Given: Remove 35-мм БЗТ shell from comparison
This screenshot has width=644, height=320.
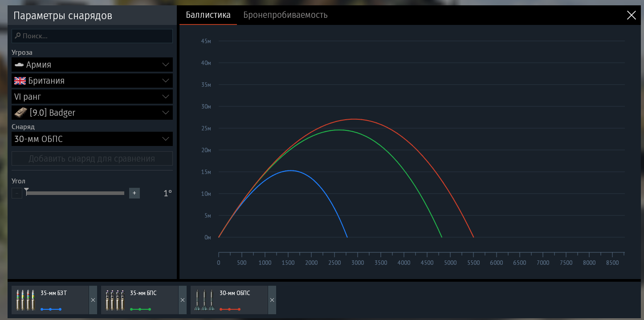Looking at the screenshot, I should pyautogui.click(x=93, y=300).
